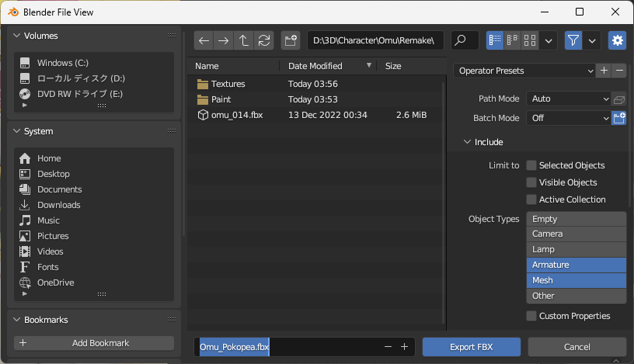Collapse the Include section
This screenshot has height=364, width=634.
[468, 142]
